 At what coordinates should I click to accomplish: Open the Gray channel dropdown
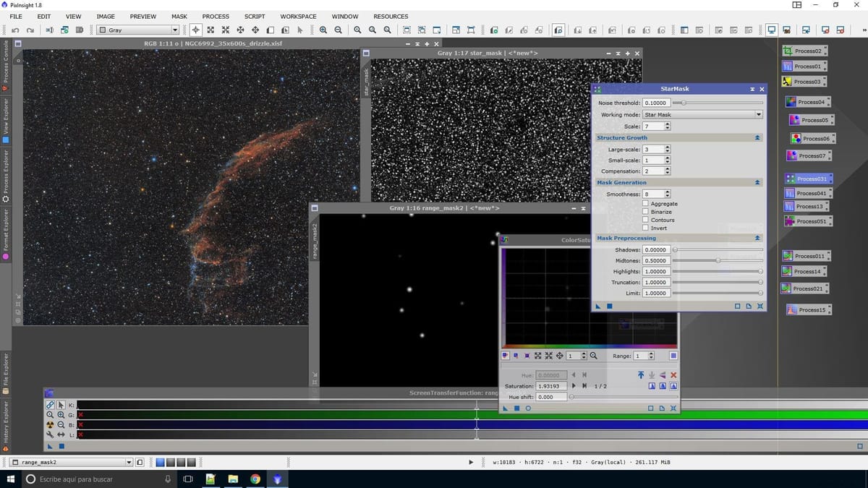[x=138, y=30]
